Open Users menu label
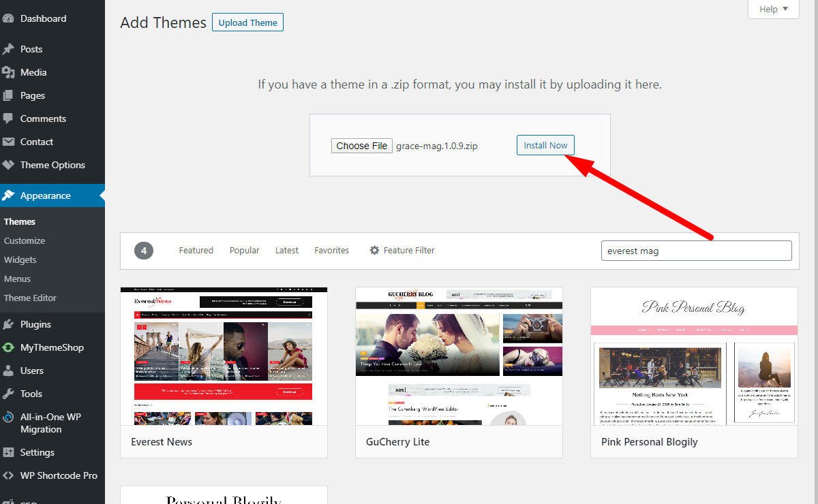The image size is (818, 504). click(x=32, y=371)
